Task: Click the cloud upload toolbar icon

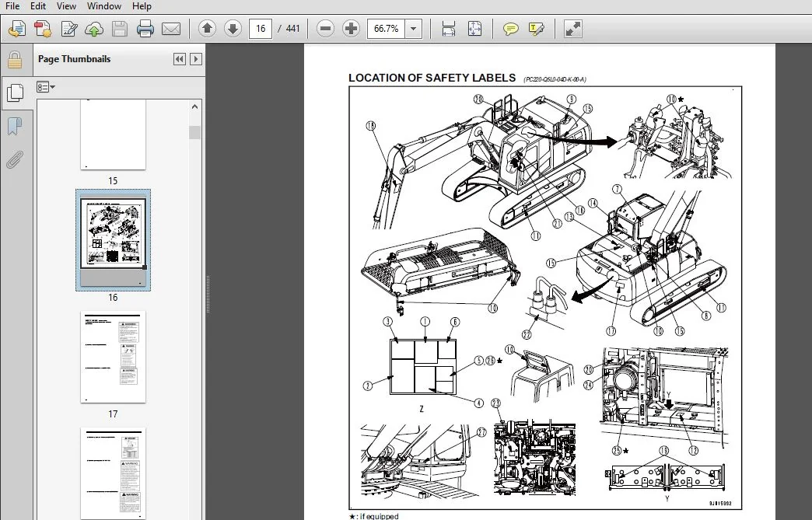Action: 94,29
